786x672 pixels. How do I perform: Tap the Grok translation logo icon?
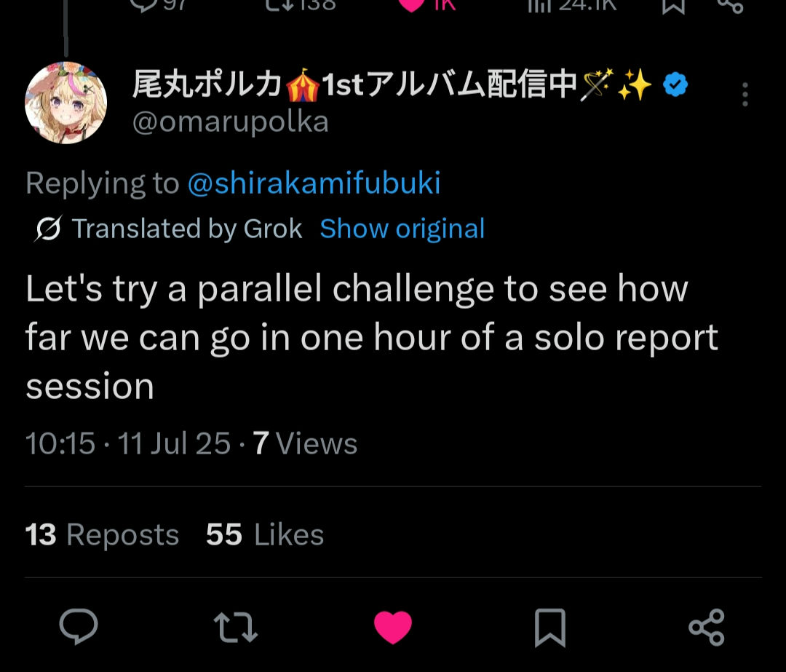(x=48, y=229)
